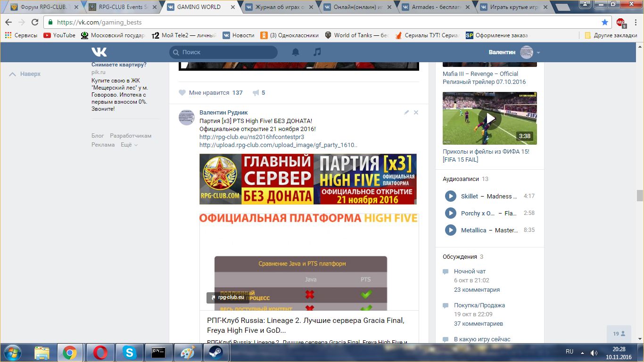The width and height of the screenshot is (644, 362).
Task: Expand the Валентин profile menu arrow
Action: coord(538,53)
